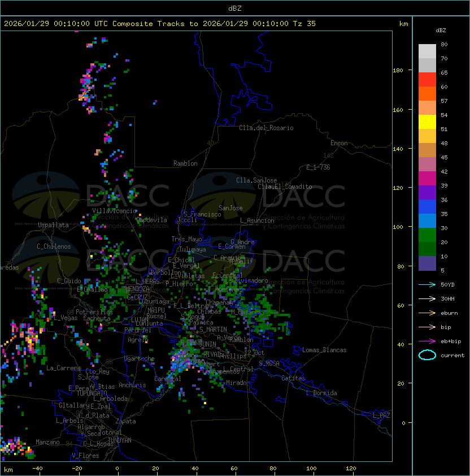Click the 'Potrerillos' map label

point(94,312)
